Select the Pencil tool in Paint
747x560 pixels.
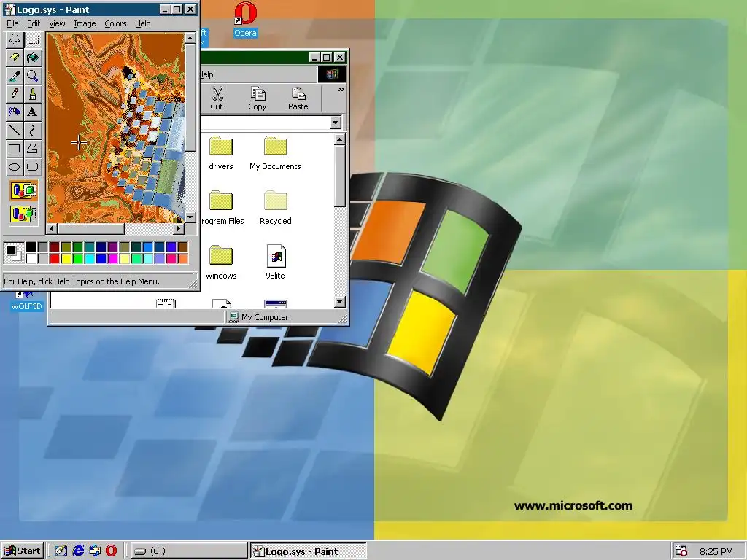click(x=15, y=94)
